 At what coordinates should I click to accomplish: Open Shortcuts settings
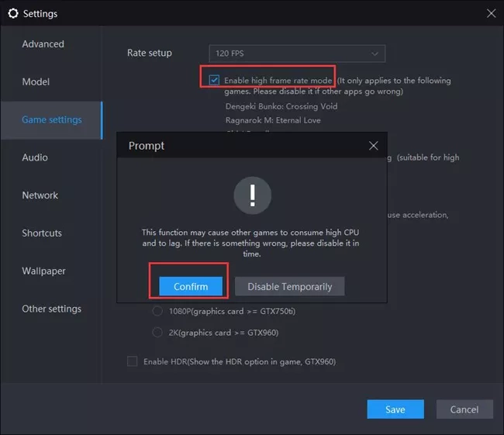(x=42, y=233)
